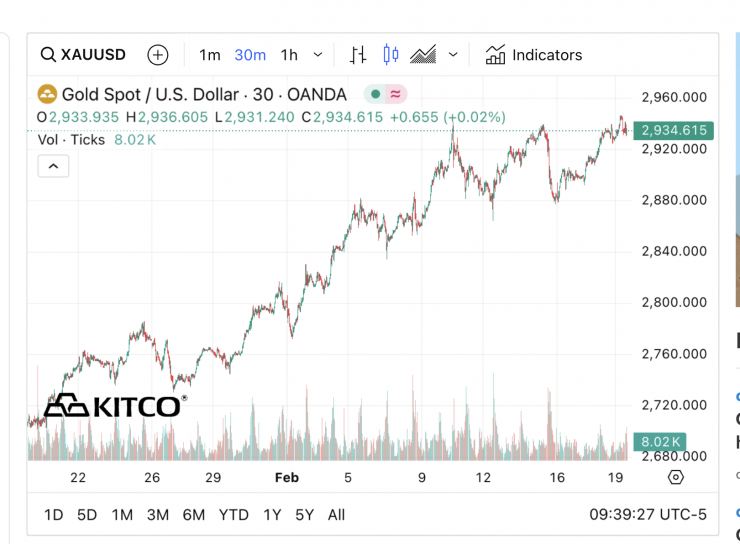Expand the time interval dropdown chevron

pyautogui.click(x=318, y=55)
